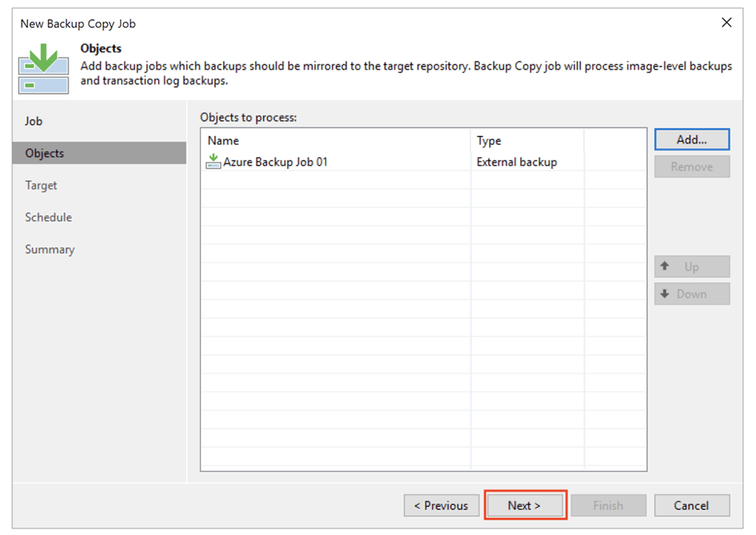Image resolution: width=756 pixels, height=535 pixels.
Task: Click the backup copy job wizard icon
Action: pos(44,69)
